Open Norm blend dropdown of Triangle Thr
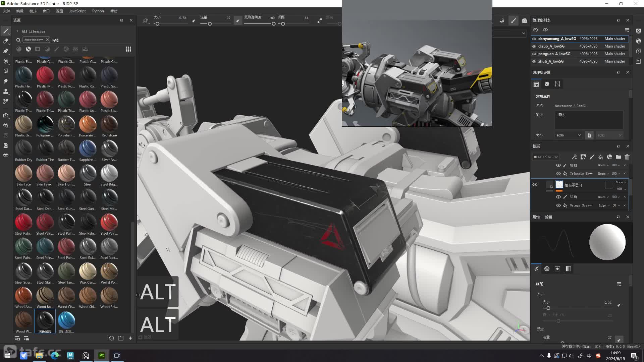The image size is (644, 362). click(603, 174)
